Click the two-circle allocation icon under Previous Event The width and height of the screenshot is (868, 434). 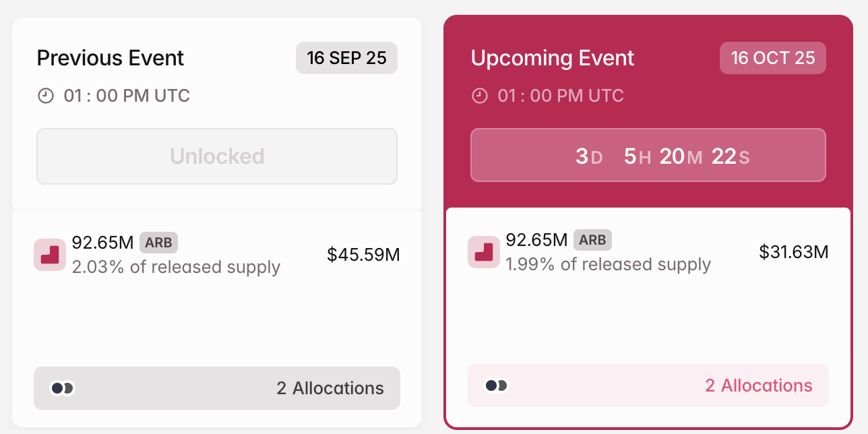point(61,388)
